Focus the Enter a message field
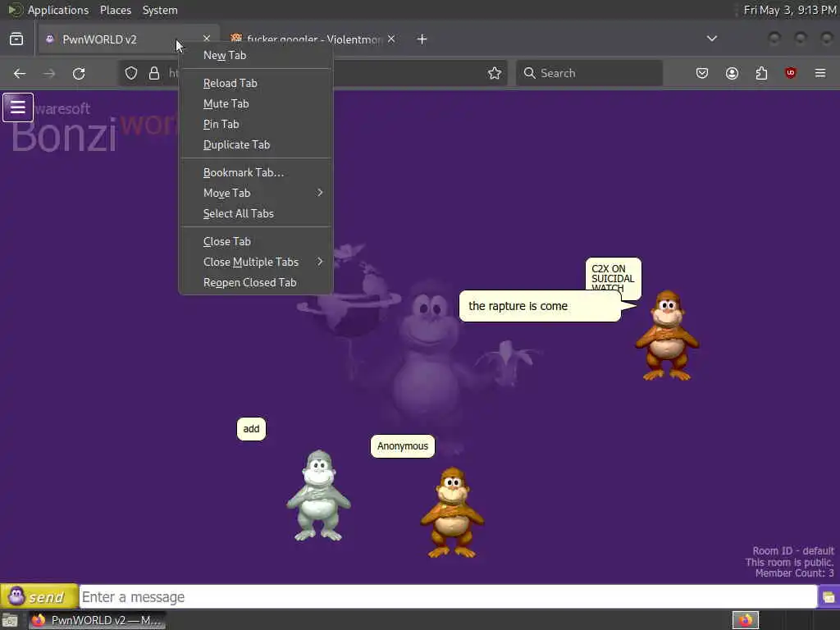 (x=448, y=597)
